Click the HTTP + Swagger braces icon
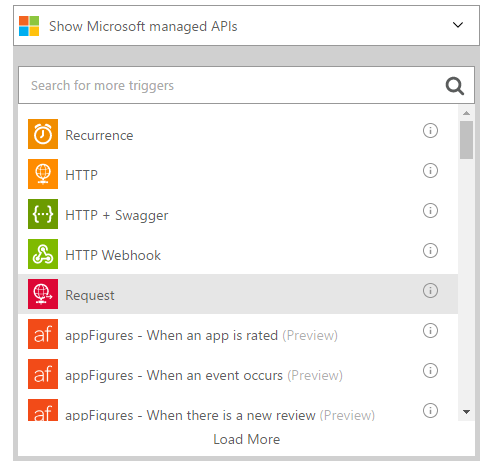This screenshot has height=469, width=491. 43,214
